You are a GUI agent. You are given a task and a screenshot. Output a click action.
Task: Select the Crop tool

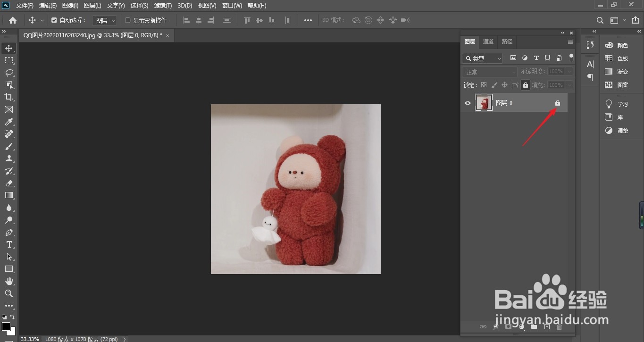(x=9, y=97)
